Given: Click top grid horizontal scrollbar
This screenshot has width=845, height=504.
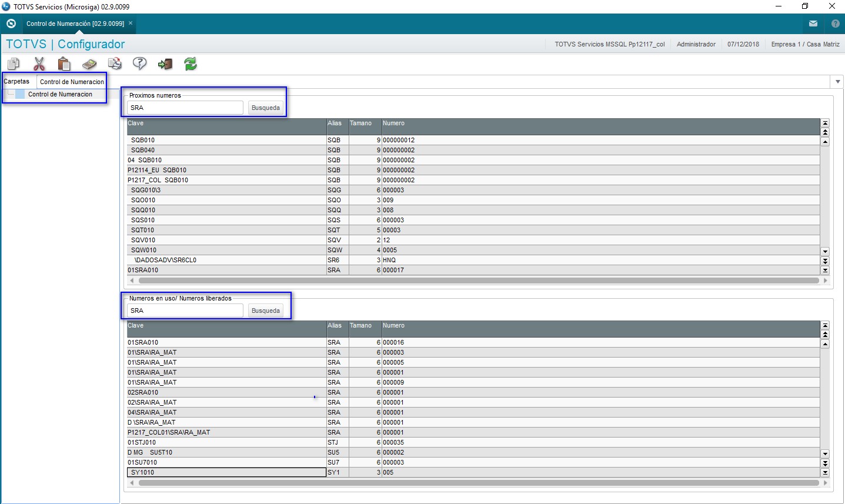Looking at the screenshot, I should [478, 281].
